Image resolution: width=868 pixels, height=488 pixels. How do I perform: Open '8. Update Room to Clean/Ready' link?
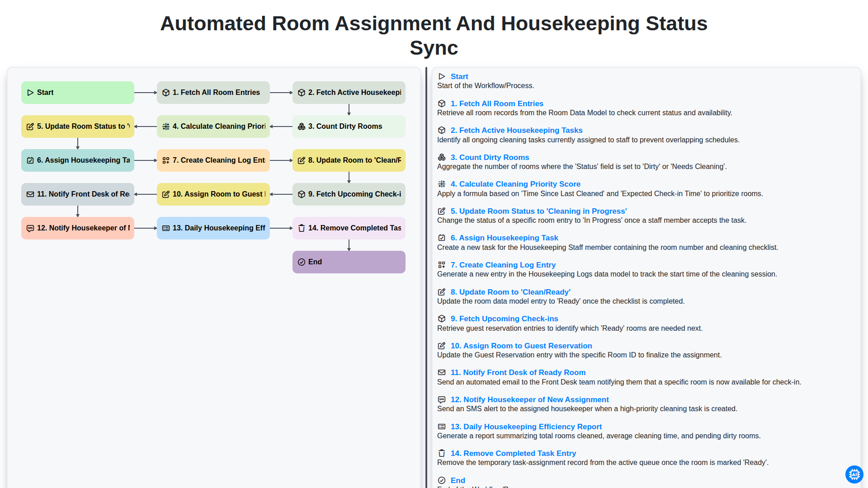click(510, 292)
